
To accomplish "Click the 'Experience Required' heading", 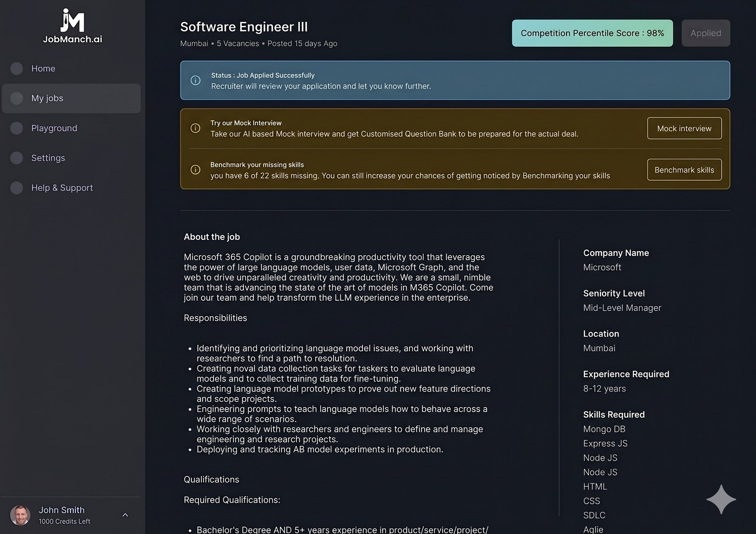I will pyautogui.click(x=626, y=374).
